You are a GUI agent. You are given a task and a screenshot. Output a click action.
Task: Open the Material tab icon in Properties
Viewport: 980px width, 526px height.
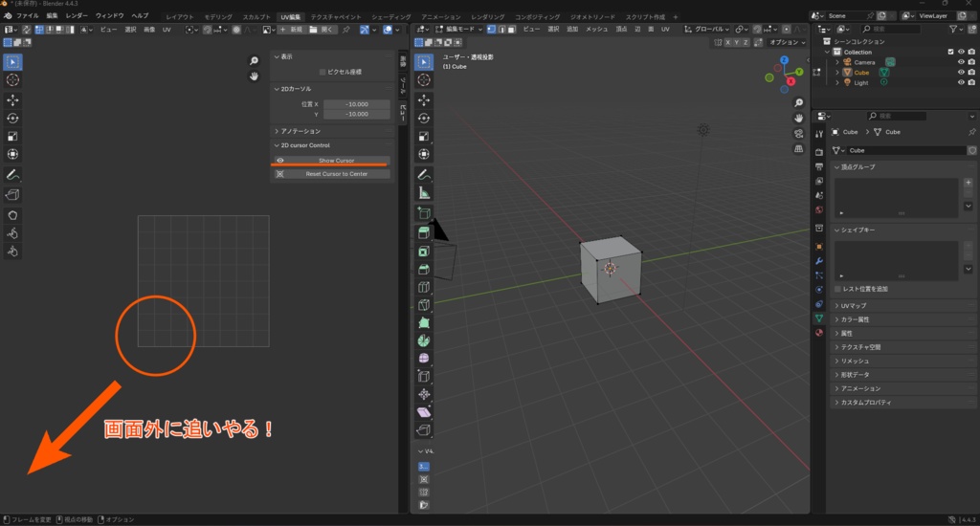819,333
